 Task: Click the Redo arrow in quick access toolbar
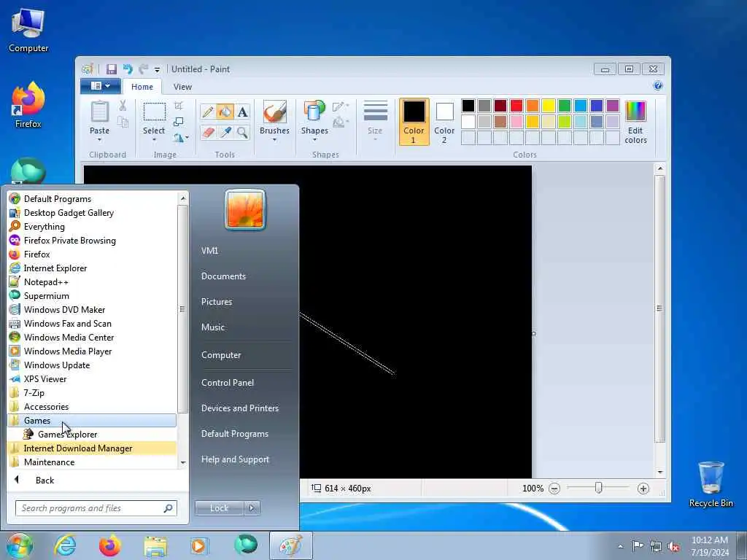pyautogui.click(x=143, y=69)
